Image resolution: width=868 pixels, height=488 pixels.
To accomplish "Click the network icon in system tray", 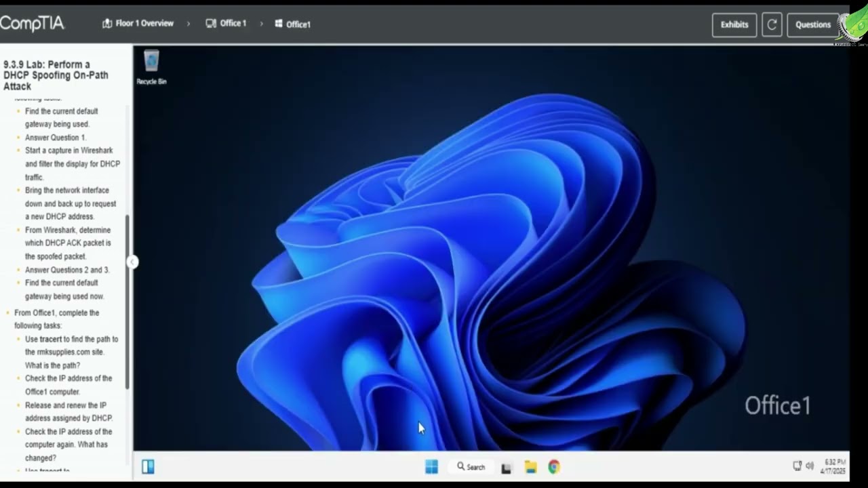I will tap(797, 466).
